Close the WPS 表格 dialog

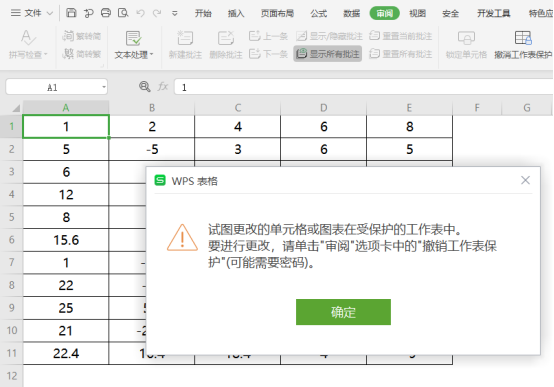(x=525, y=180)
